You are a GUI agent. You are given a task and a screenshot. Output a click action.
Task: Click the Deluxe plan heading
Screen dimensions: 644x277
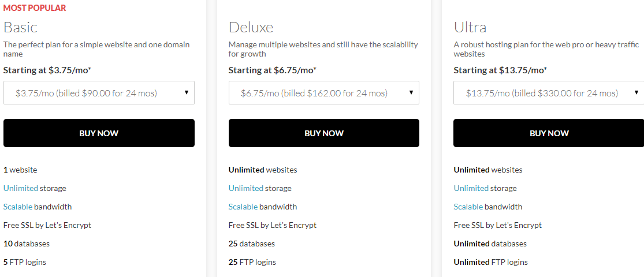tap(251, 27)
